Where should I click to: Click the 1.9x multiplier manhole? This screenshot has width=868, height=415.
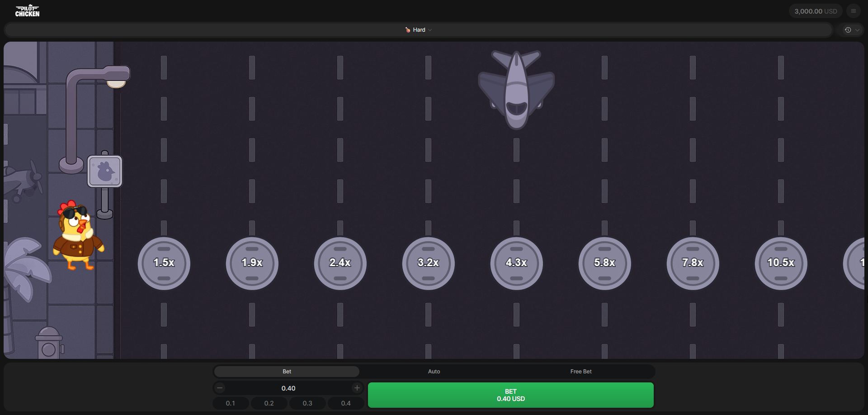(252, 263)
